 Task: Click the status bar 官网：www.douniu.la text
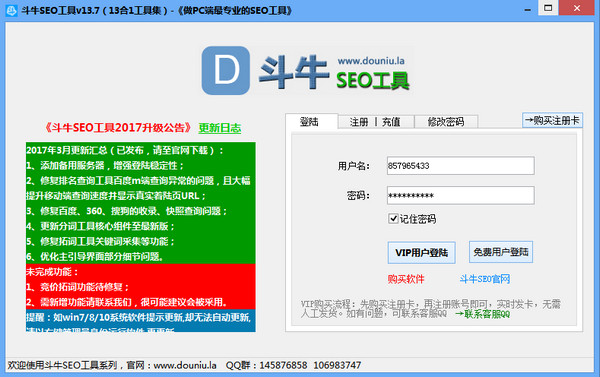[171, 365]
